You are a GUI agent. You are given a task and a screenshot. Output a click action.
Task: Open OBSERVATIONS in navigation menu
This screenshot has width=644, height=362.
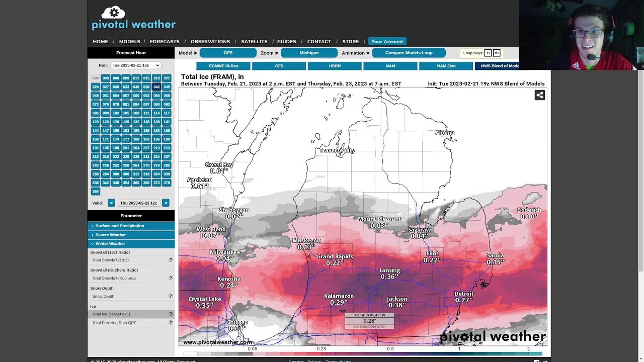tap(210, 42)
